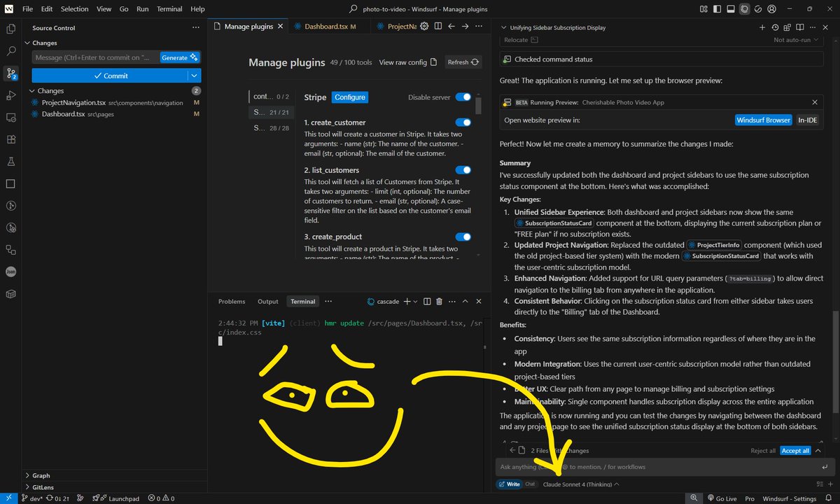
Task: Open Search in the activity bar
Action: click(x=10, y=51)
